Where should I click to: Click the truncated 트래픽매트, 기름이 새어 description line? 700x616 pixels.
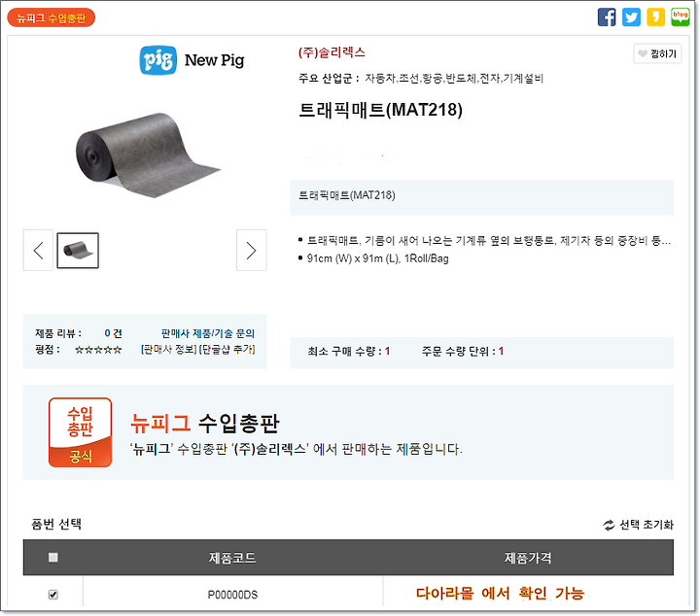(x=489, y=241)
